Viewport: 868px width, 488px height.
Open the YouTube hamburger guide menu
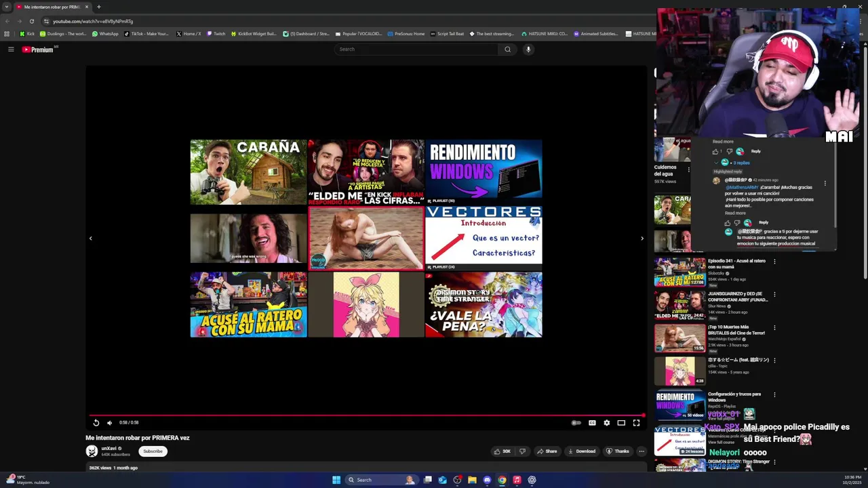[11, 49]
